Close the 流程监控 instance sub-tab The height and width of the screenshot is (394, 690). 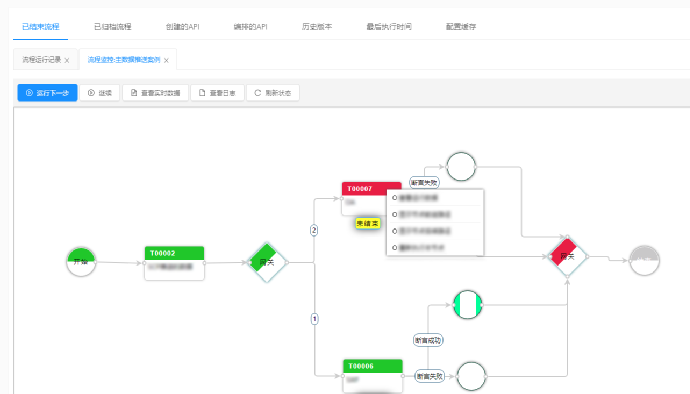tap(166, 60)
